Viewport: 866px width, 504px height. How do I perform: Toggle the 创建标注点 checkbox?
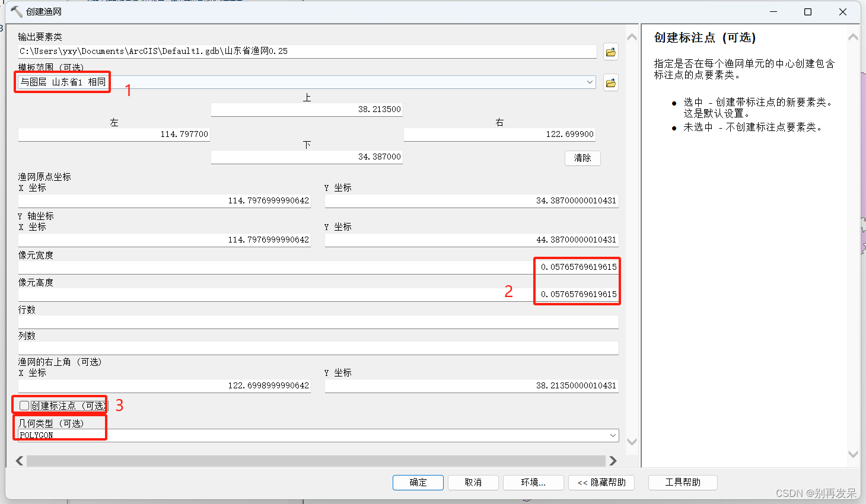[24, 406]
